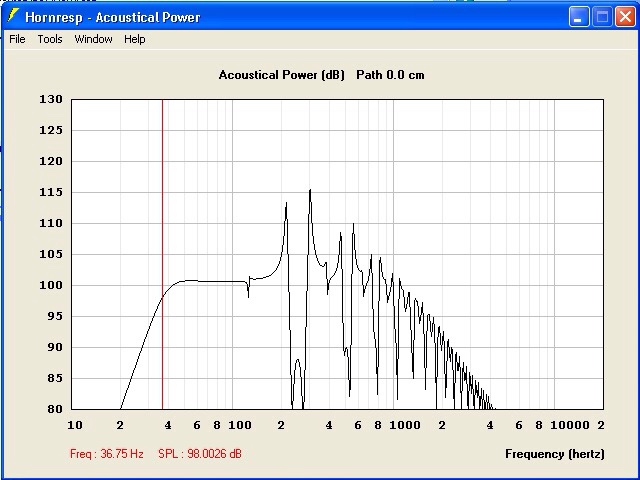The height and width of the screenshot is (480, 640).
Task: Click the 80 y-axis label
Action: pos(55,409)
